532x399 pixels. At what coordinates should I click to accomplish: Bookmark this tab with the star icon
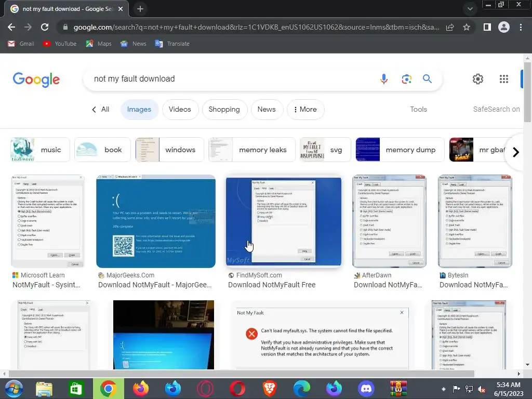pos(467,27)
